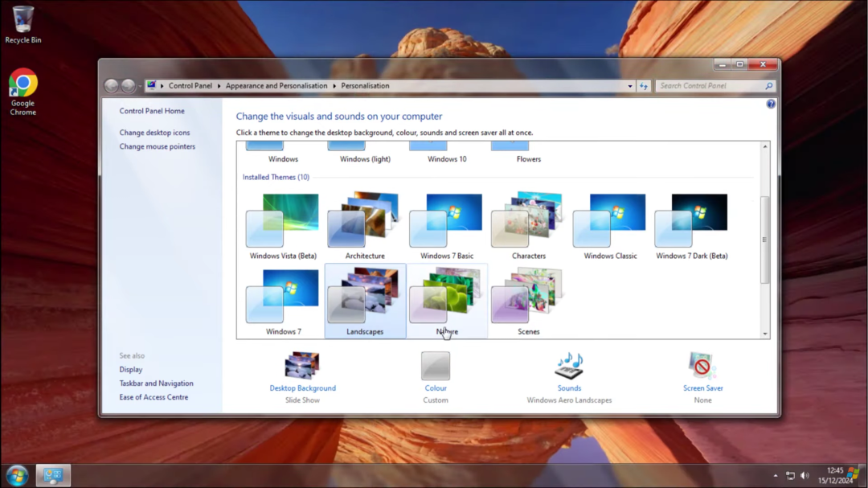Select the Architecture theme
The height and width of the screenshot is (488, 868).
[365, 225]
